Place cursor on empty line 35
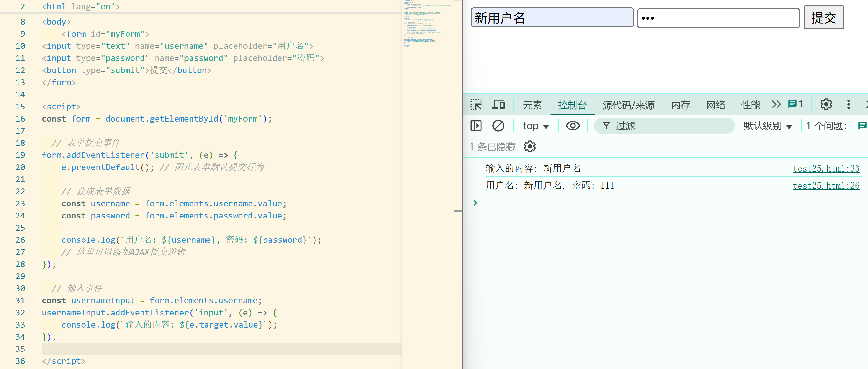The height and width of the screenshot is (369, 868). point(221,349)
